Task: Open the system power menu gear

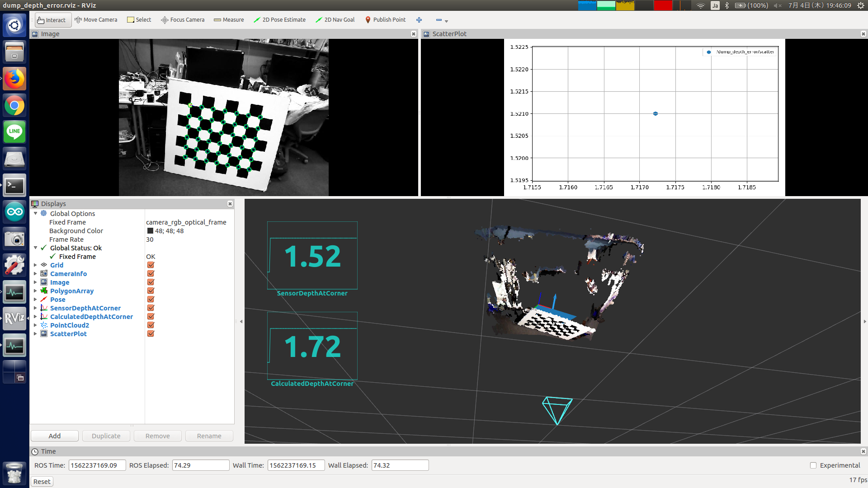Action: coord(861,5)
